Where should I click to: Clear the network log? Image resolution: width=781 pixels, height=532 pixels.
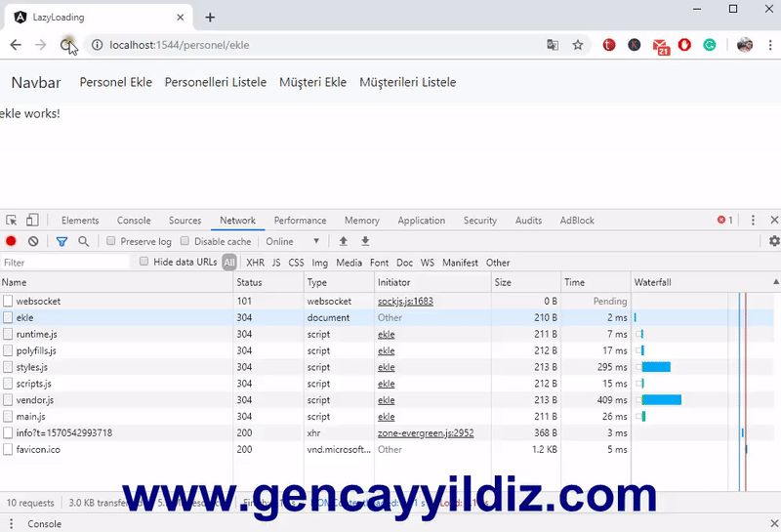pyautogui.click(x=33, y=241)
